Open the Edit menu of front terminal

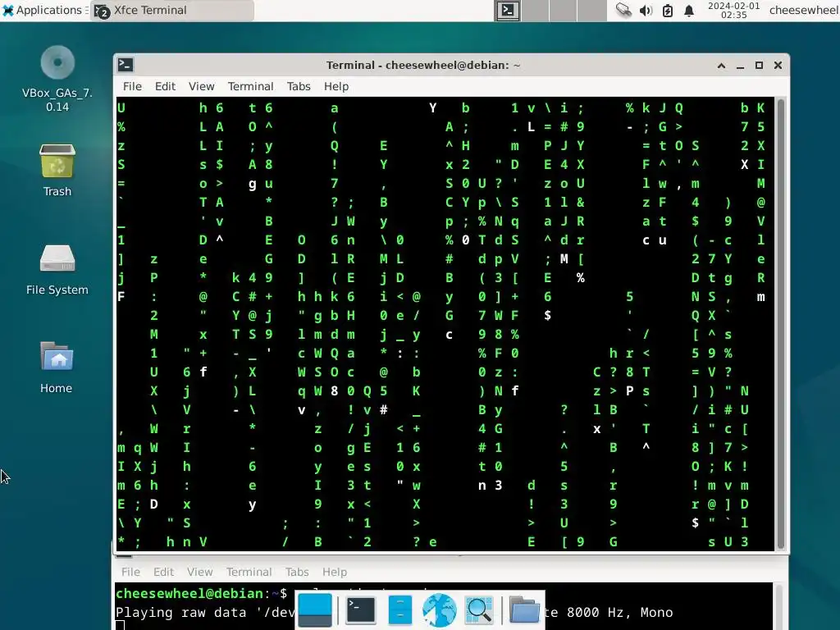165,86
